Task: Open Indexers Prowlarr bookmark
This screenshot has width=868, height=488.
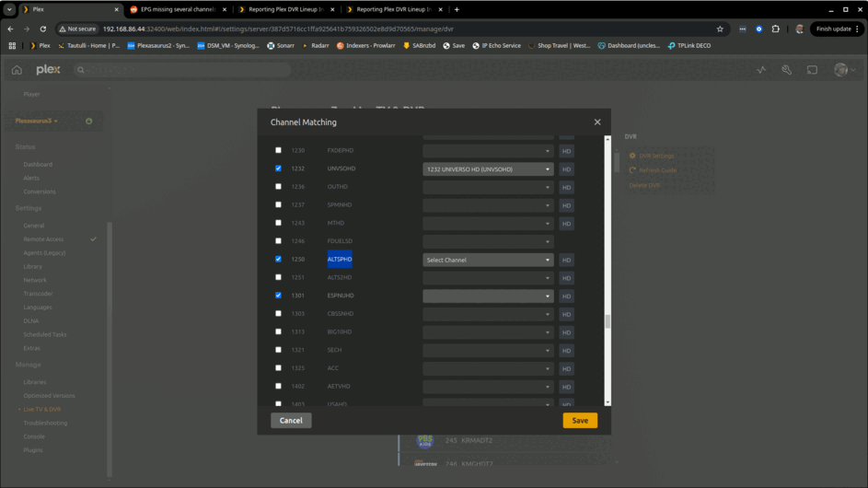Action: point(366,45)
